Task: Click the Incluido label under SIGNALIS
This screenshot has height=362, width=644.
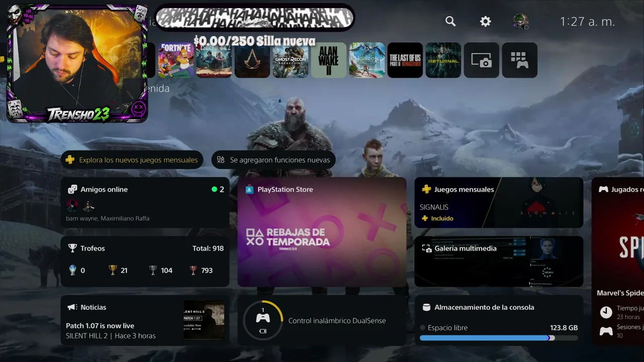Action: (442, 218)
